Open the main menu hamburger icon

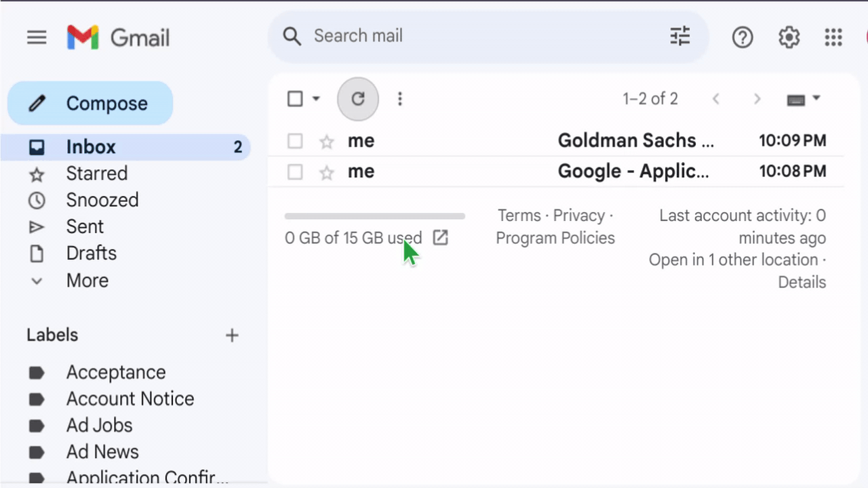37,37
